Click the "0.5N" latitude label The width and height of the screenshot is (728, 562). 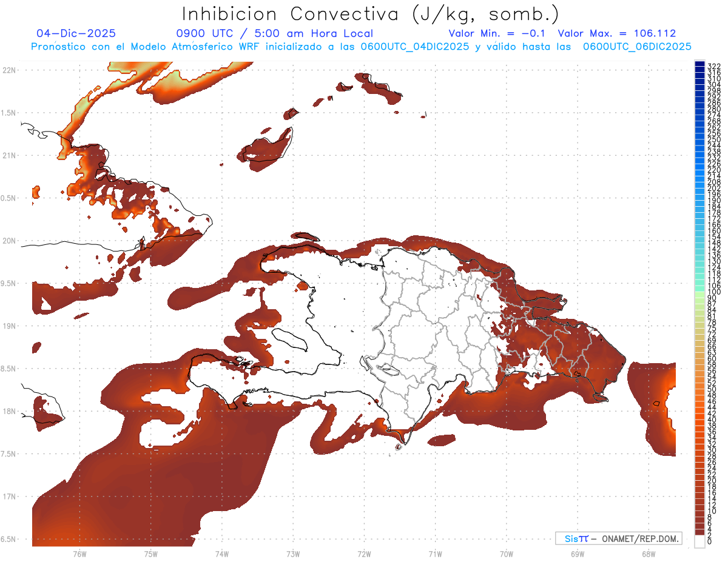[x=9, y=198]
